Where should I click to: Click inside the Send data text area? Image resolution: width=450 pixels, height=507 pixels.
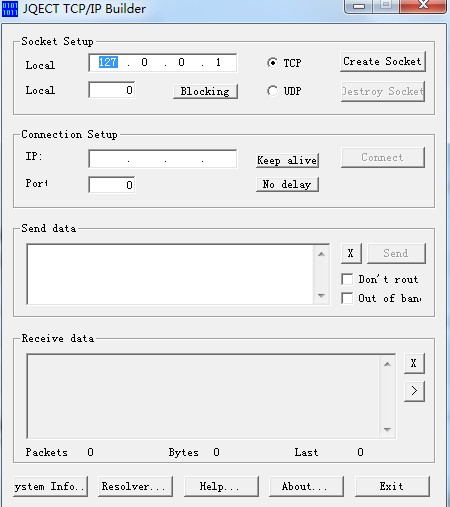[x=170, y=274]
